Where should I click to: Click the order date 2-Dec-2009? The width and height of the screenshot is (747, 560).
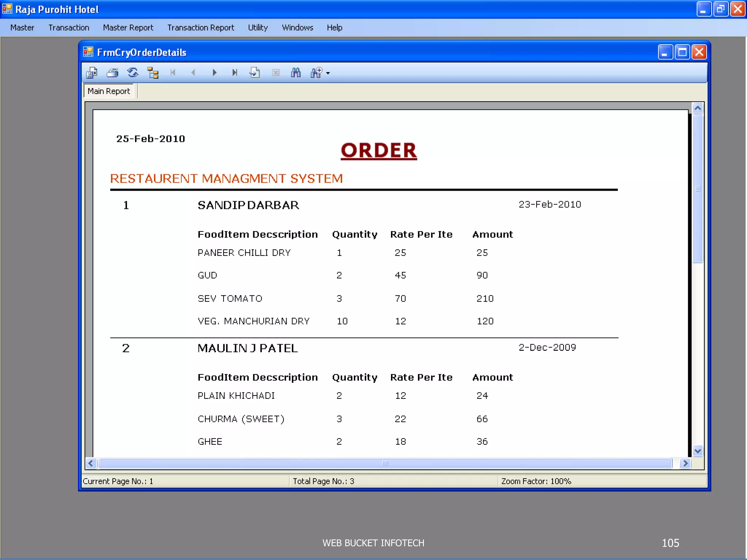tap(547, 347)
